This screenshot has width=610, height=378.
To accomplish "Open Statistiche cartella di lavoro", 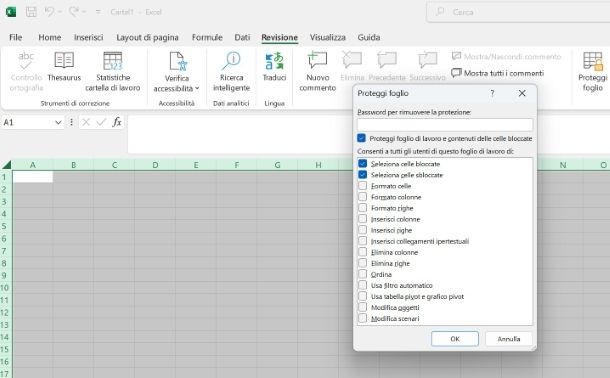I will (x=113, y=72).
